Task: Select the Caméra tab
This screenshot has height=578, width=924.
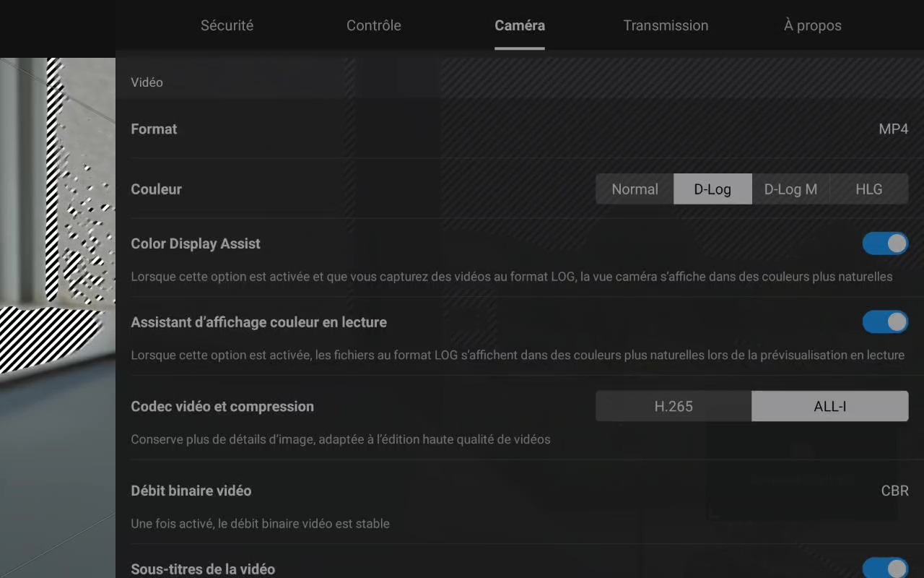Action: click(x=520, y=25)
